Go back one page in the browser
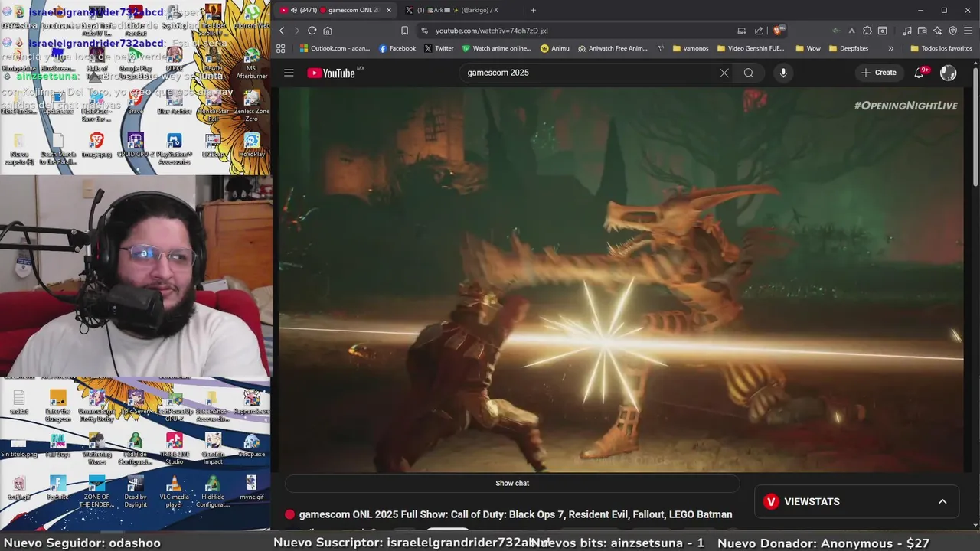 [282, 31]
